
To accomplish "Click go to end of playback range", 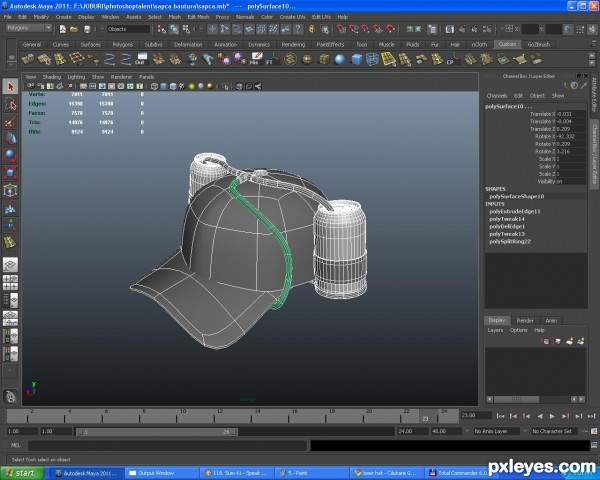I will point(592,416).
